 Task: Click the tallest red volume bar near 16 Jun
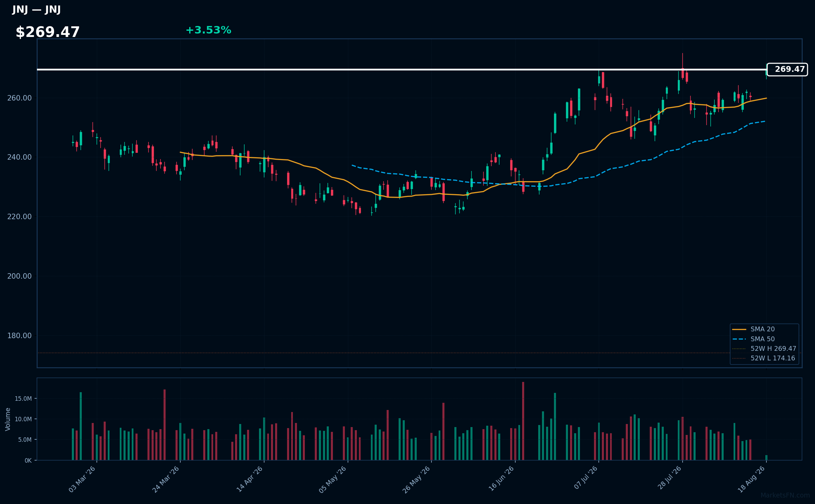[523, 421]
